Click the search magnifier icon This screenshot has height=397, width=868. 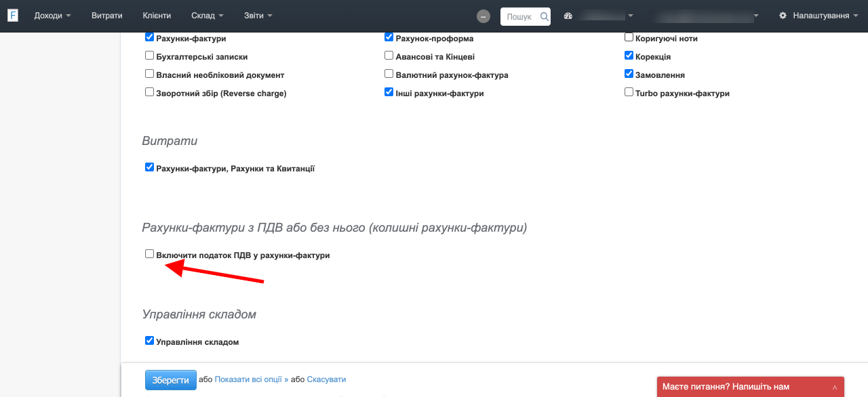[544, 16]
